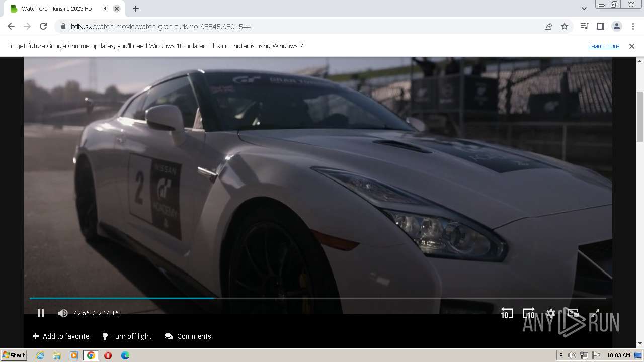
Task: Go back to previous page
Action: [x=11, y=26]
